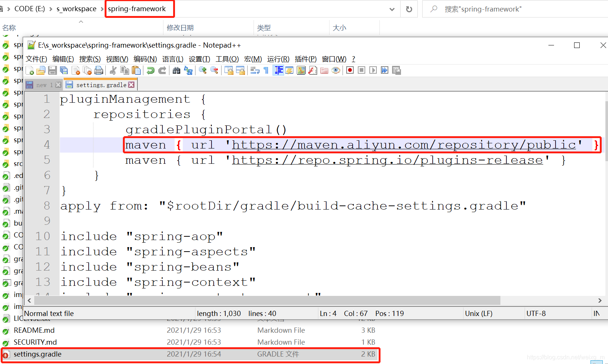Open the 搜索(S) menu
The image size is (608, 364).
click(90, 59)
